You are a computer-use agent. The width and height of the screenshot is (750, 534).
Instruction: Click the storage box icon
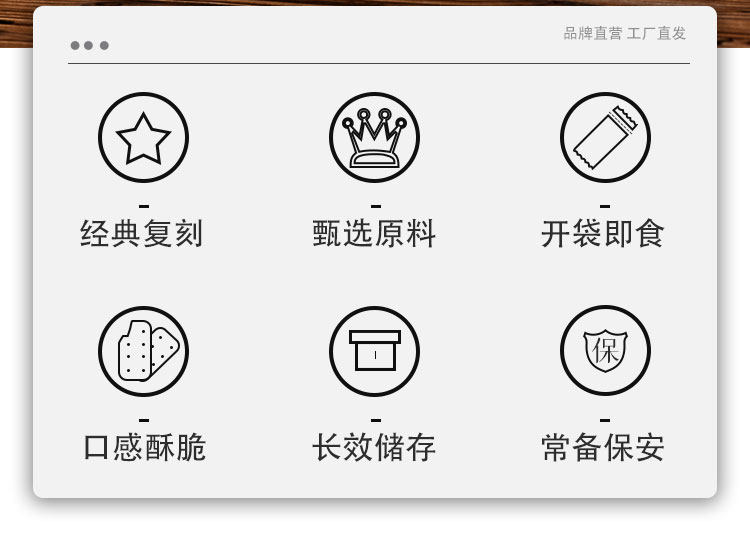(x=375, y=351)
